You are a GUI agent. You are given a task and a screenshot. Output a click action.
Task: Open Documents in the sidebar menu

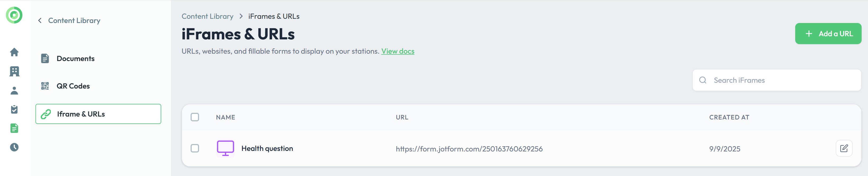click(x=75, y=59)
